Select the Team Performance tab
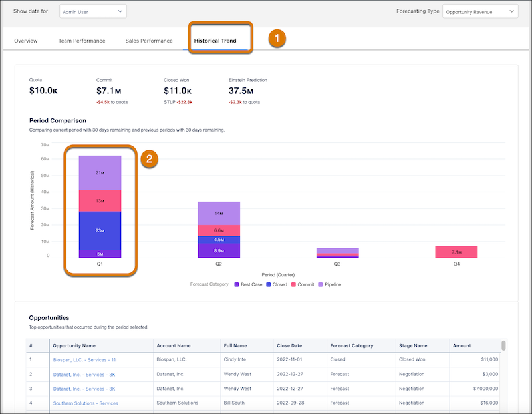Screen dimensions: 532x414 (x=83, y=41)
